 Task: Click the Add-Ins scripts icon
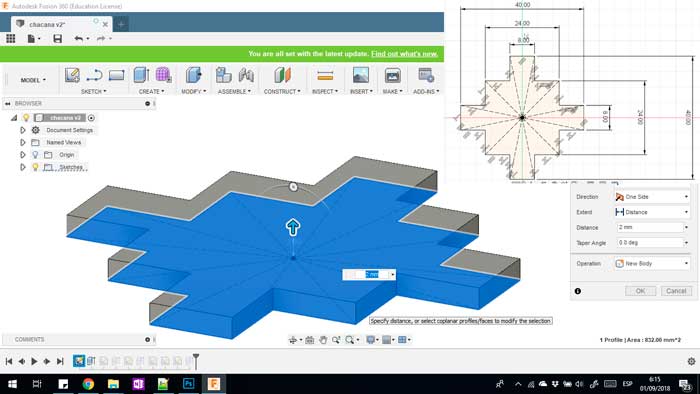(x=426, y=75)
